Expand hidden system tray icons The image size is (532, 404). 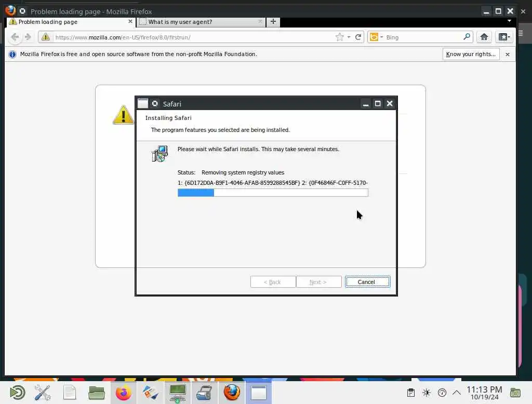click(x=457, y=393)
